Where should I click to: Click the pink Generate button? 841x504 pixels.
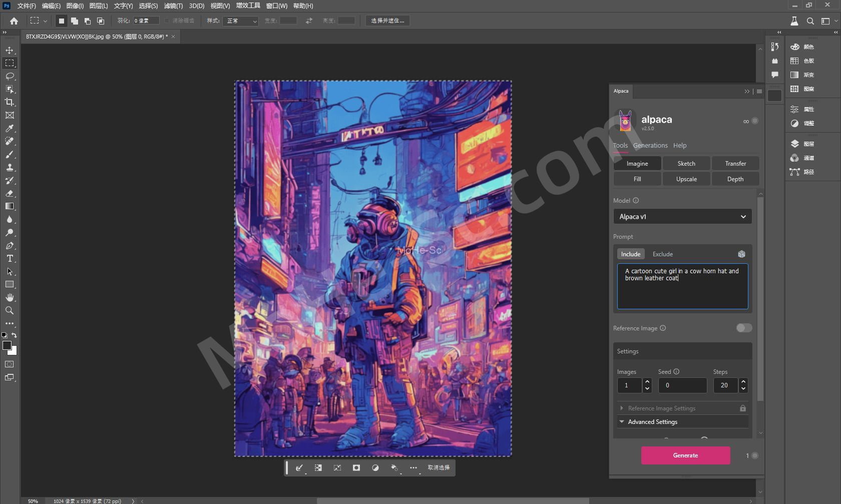[685, 455]
